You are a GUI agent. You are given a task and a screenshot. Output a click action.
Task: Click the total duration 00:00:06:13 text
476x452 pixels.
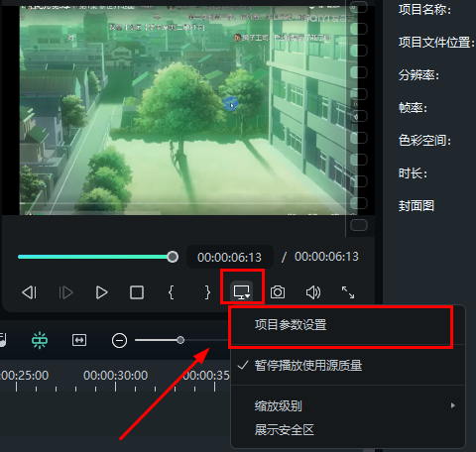point(326,257)
